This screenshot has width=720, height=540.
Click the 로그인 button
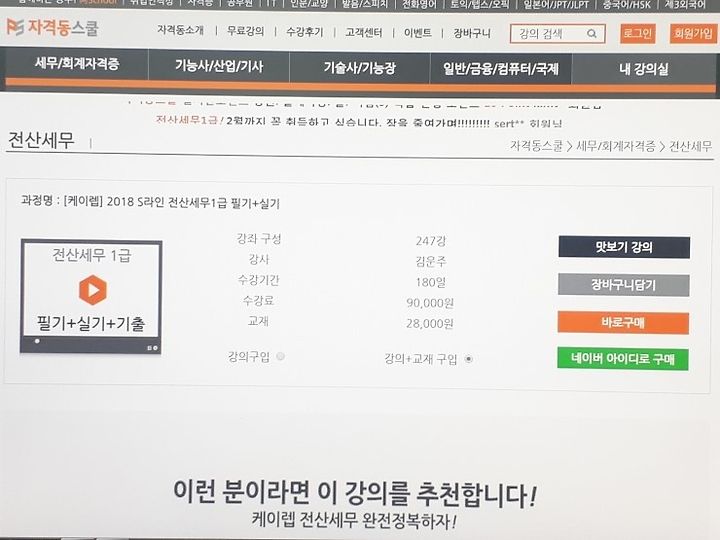pos(637,34)
